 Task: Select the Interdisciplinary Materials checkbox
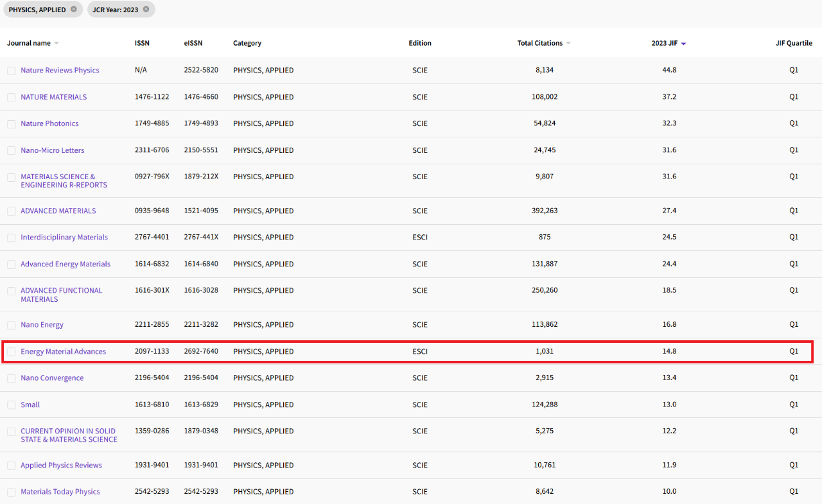point(12,238)
